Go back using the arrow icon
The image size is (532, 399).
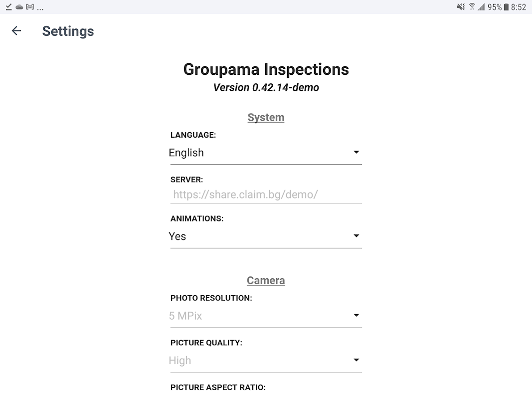tap(16, 31)
